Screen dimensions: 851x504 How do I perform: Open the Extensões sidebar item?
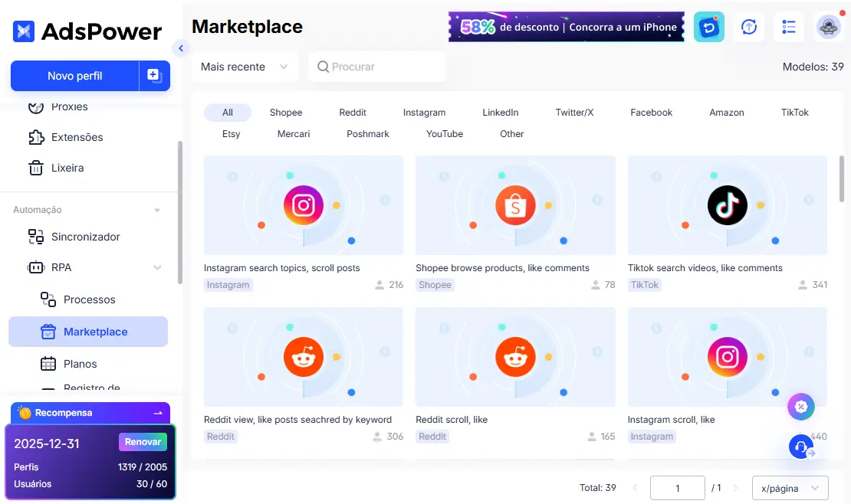[77, 137]
